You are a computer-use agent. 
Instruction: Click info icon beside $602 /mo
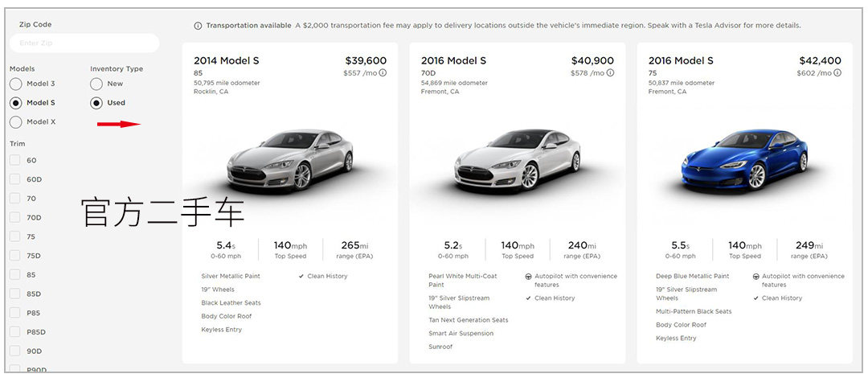837,73
